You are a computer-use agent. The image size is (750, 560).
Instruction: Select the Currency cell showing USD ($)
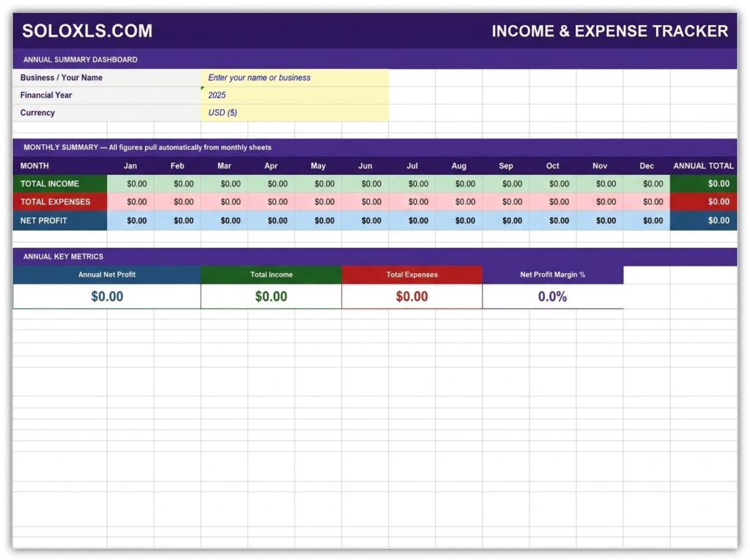tap(294, 113)
